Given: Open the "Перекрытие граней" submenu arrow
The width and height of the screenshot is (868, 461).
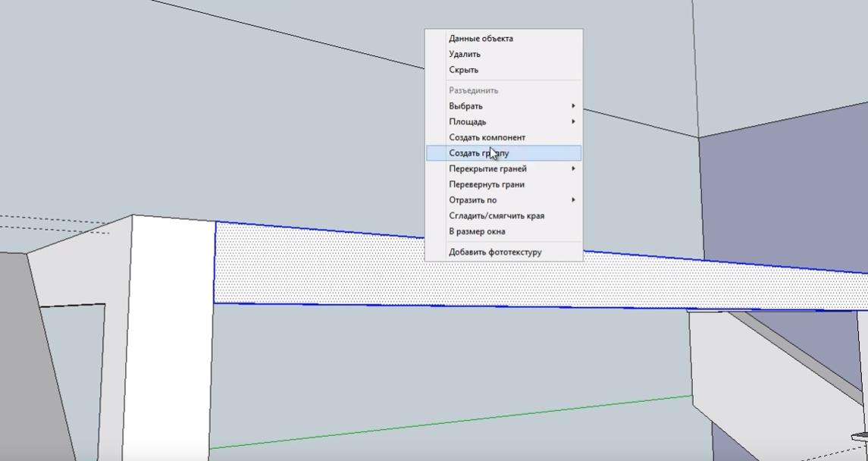Looking at the screenshot, I should [573, 168].
